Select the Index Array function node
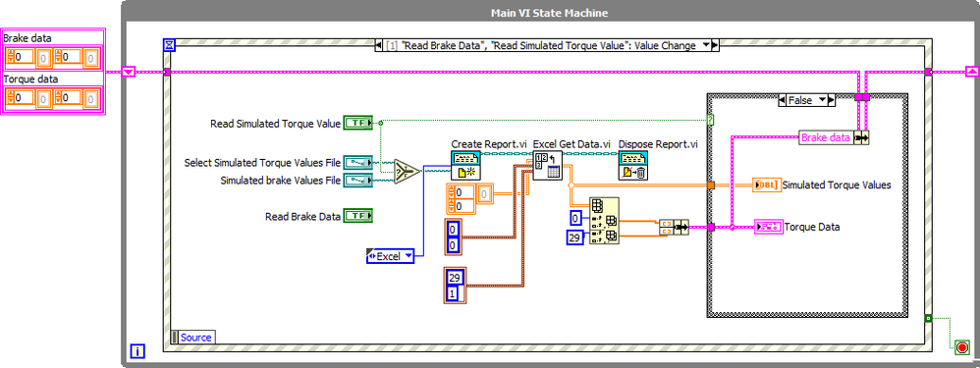 click(x=604, y=221)
